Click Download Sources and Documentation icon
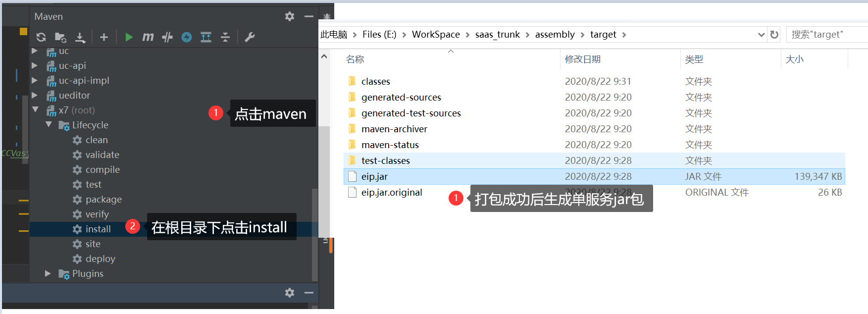This screenshot has width=868, height=314. click(80, 37)
